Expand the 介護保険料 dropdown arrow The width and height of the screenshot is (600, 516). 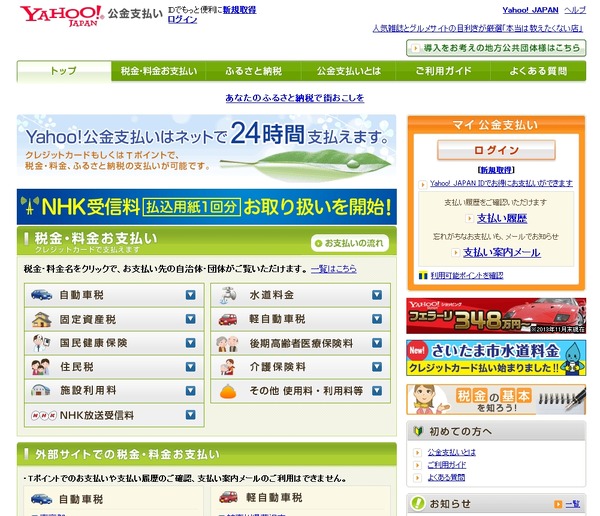click(377, 367)
